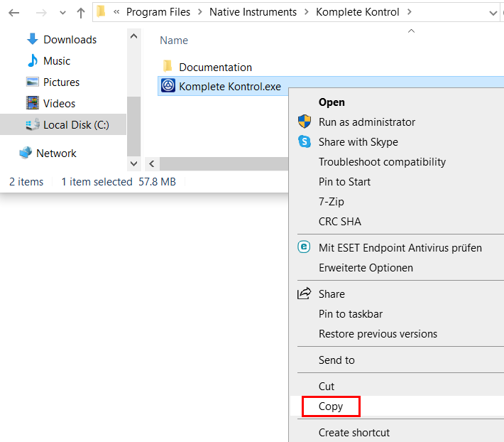Select the Documentation folder
504x442 pixels.
[x=215, y=68]
